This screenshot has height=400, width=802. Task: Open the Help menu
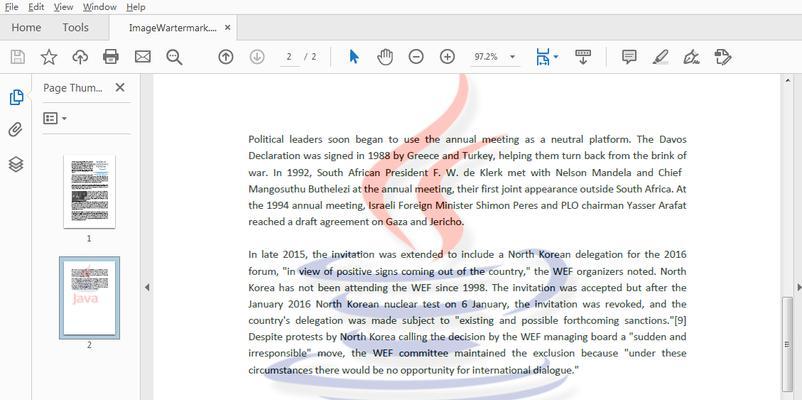point(136,7)
